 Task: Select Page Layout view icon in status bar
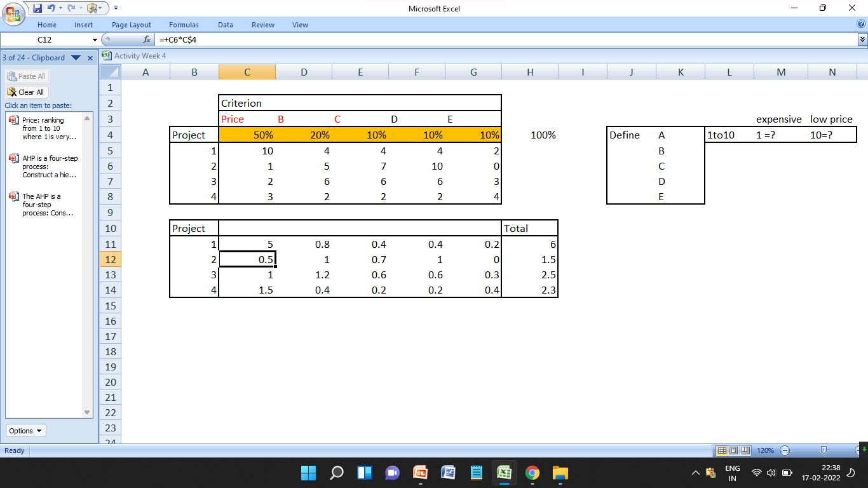coord(734,451)
